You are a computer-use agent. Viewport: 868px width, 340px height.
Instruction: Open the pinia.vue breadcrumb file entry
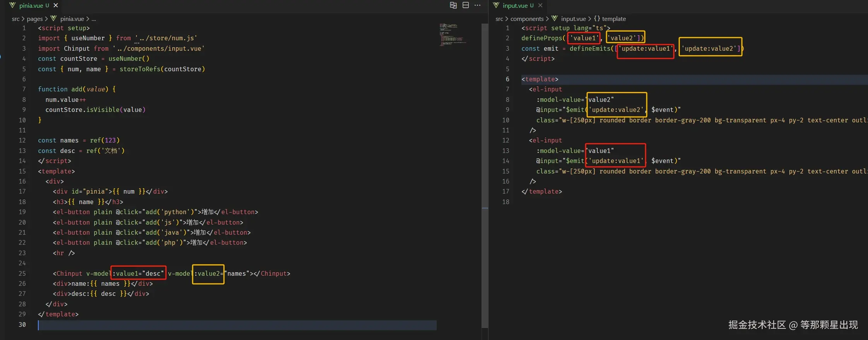[x=72, y=19]
